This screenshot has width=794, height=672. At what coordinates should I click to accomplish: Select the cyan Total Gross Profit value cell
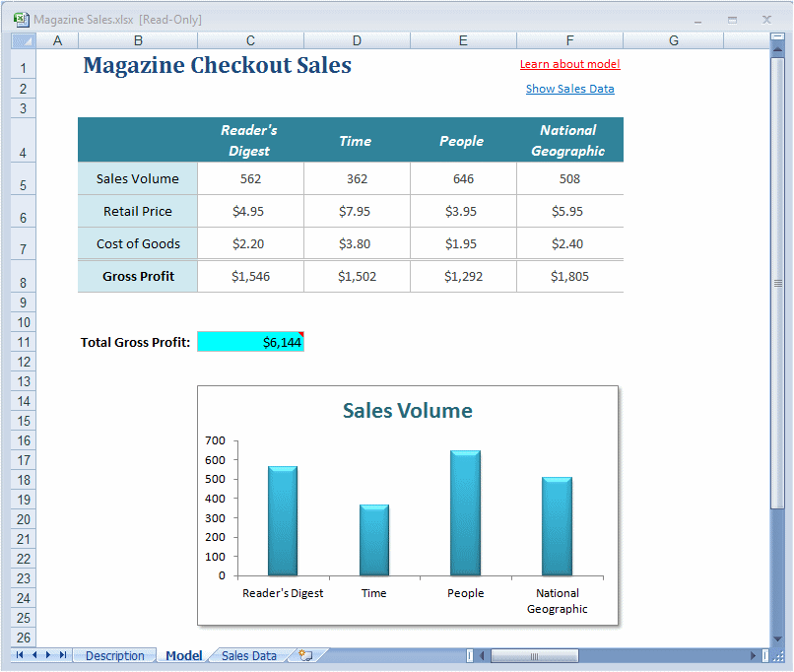tap(249, 341)
